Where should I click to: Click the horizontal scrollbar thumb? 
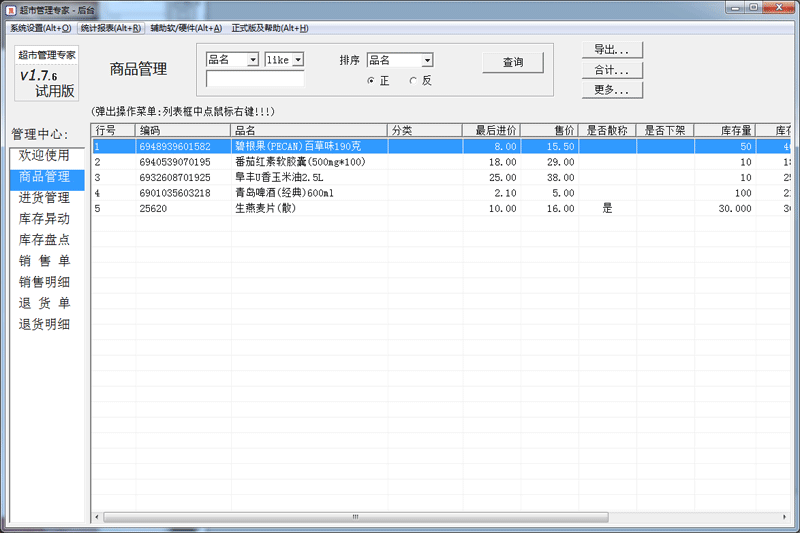point(356,517)
